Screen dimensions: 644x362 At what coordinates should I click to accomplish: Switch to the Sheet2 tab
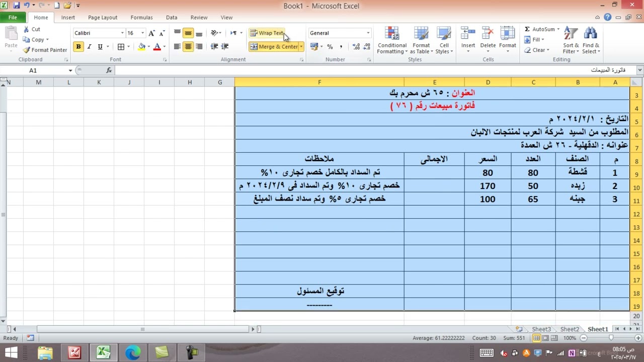[570, 329]
